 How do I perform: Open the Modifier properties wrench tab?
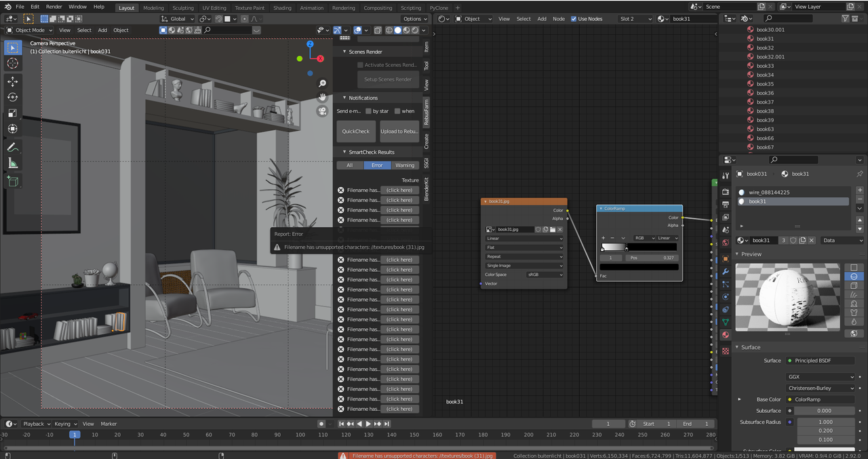[726, 271]
